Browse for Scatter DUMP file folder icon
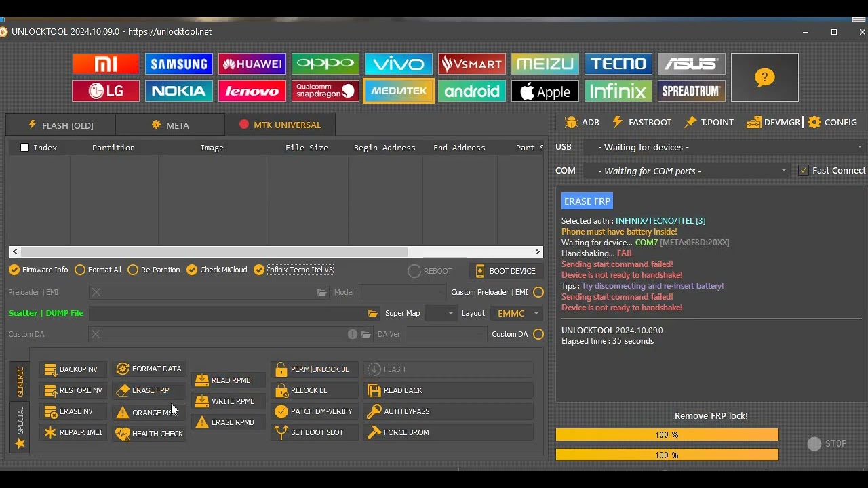The height and width of the screenshot is (488, 868). (x=373, y=313)
